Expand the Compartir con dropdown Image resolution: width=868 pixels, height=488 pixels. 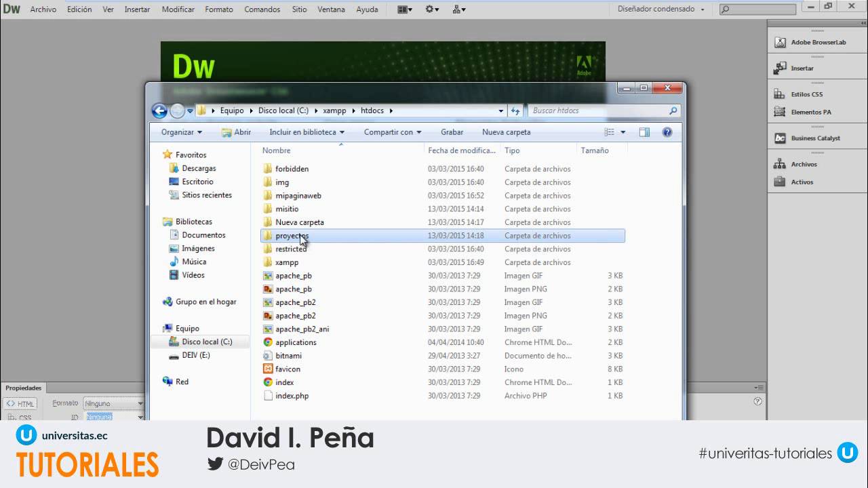pyautogui.click(x=393, y=132)
